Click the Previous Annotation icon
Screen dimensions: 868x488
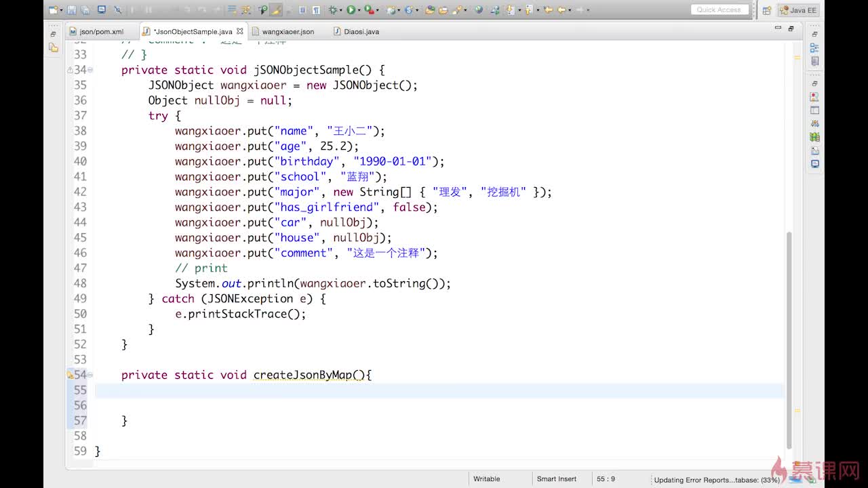pos(528,10)
